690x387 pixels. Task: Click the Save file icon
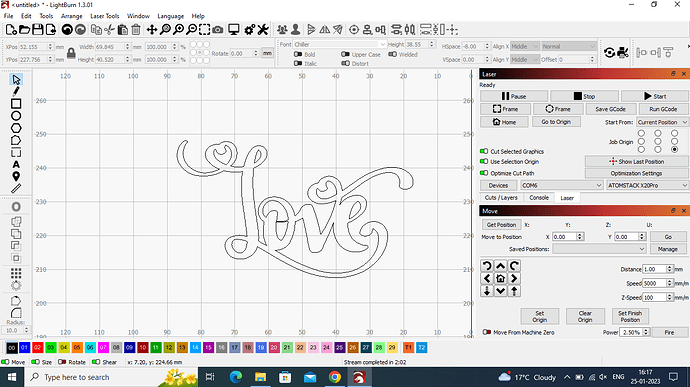(38, 29)
